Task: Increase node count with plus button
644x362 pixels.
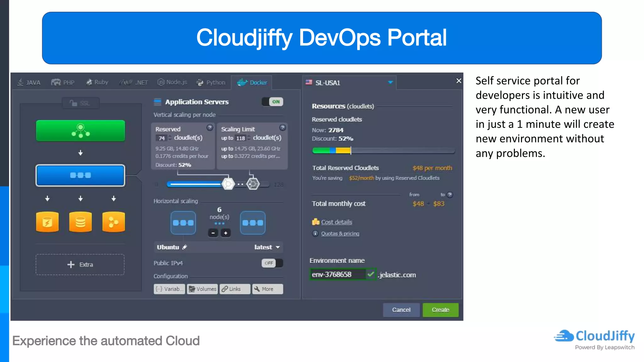Action: (x=225, y=233)
